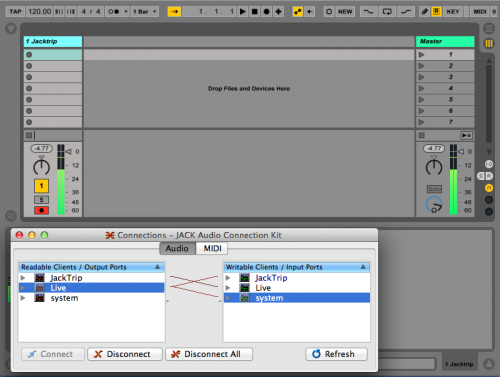500x377 pixels.
Task: Select the Audio tab
Action: [x=177, y=248]
